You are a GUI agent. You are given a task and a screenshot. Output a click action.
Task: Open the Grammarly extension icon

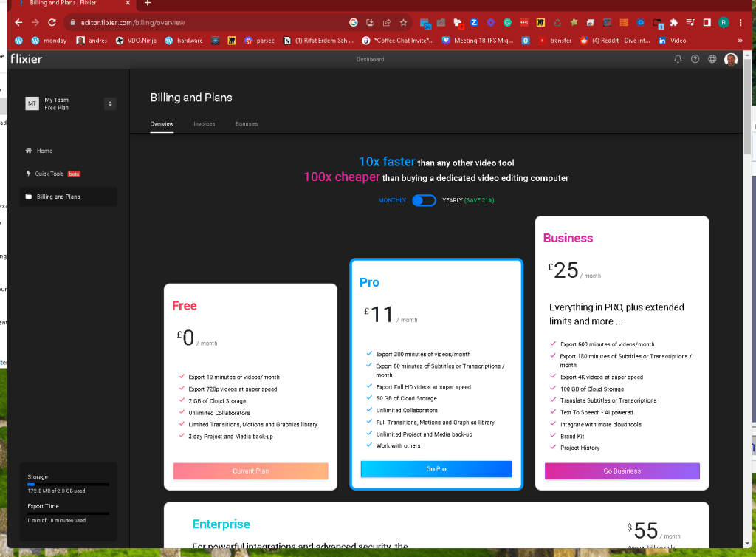coord(507,22)
